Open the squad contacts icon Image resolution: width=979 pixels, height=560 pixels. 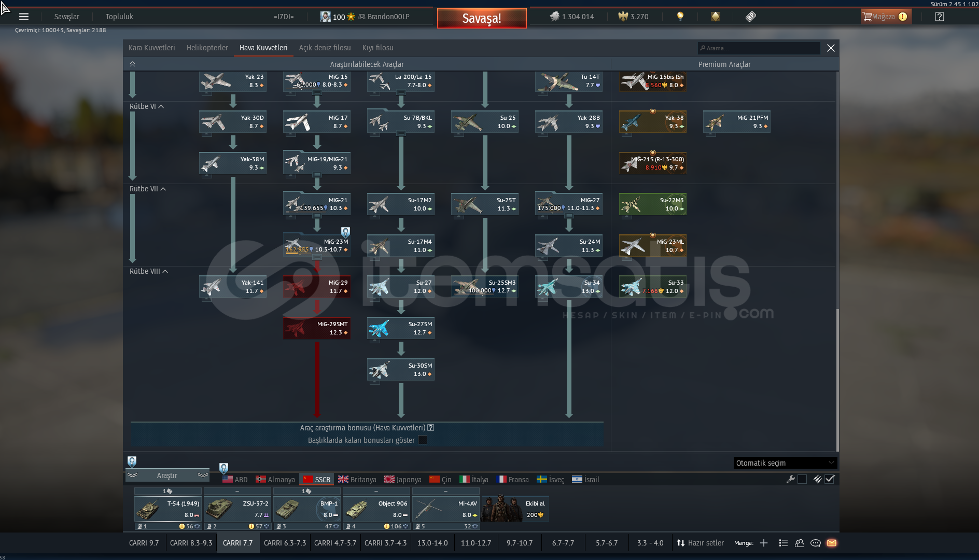tap(800, 543)
